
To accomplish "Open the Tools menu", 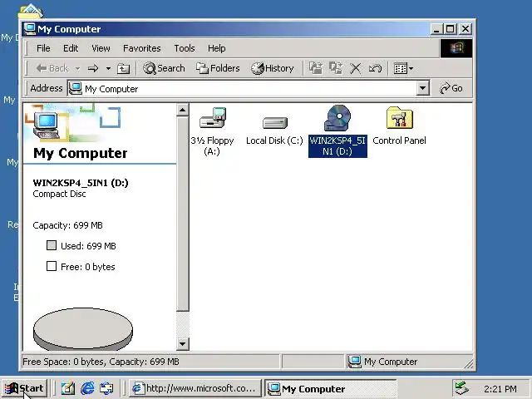I will 185,48.
